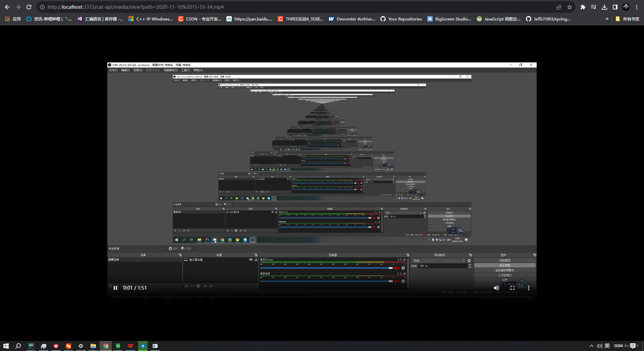
Task: Go back to the previous page
Action: (7, 7)
